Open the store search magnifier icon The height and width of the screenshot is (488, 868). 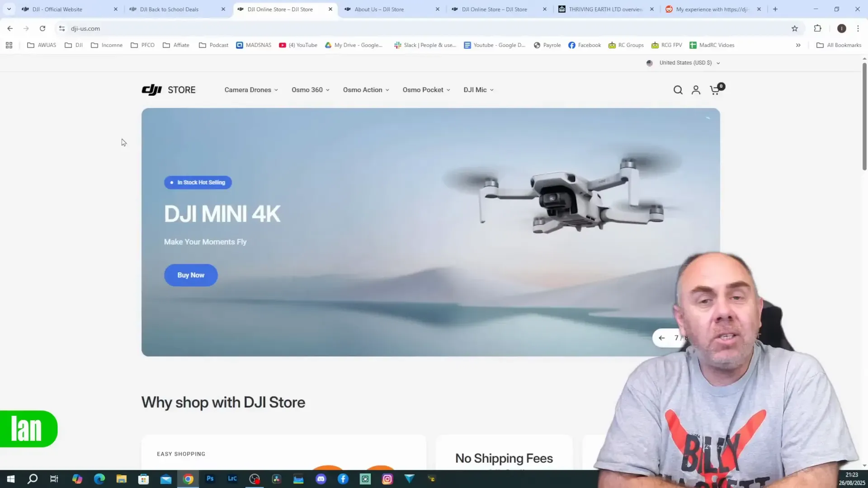[678, 90]
